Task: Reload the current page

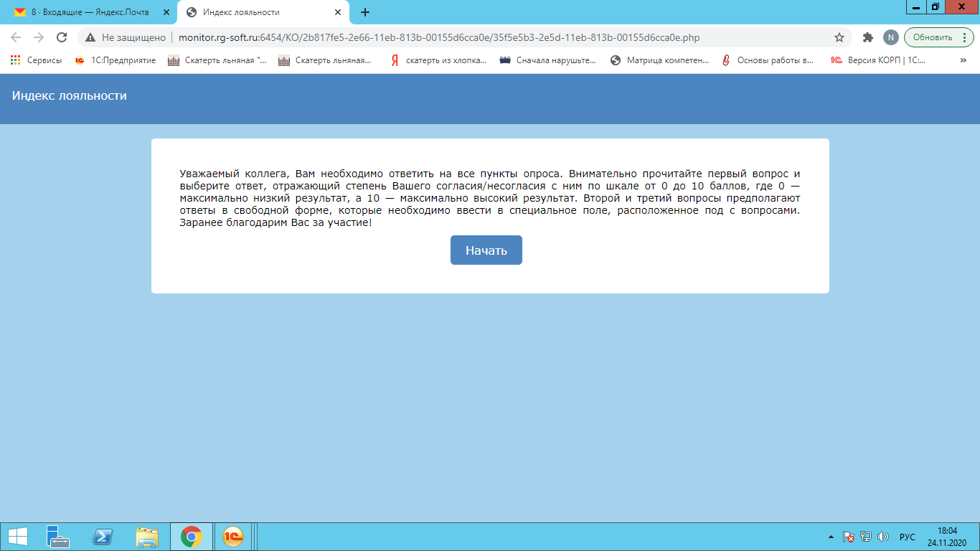Action: click(x=62, y=37)
